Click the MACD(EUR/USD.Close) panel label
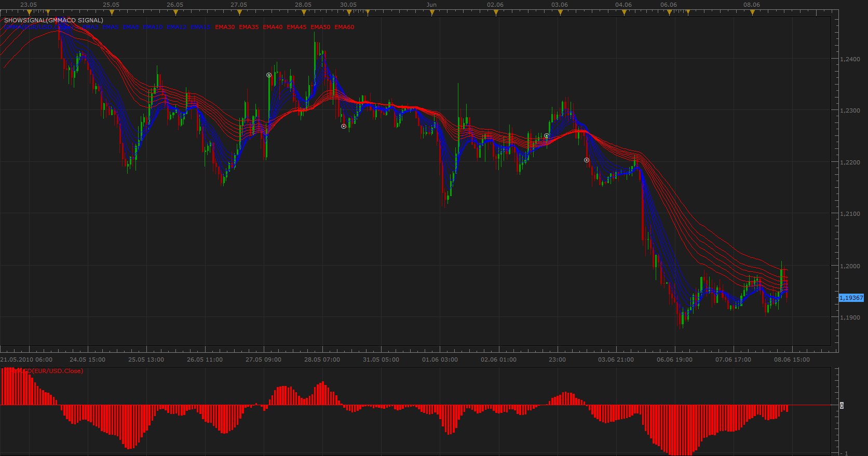 (44, 371)
